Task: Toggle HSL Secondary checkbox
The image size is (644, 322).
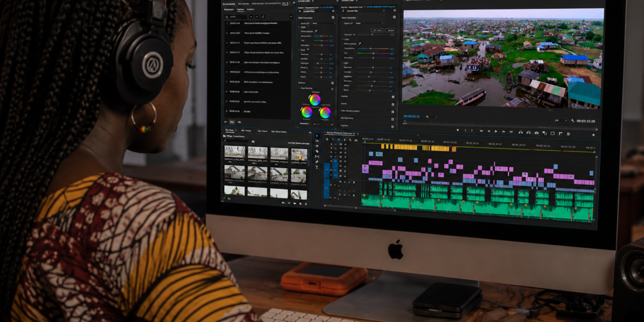Action: point(393,119)
